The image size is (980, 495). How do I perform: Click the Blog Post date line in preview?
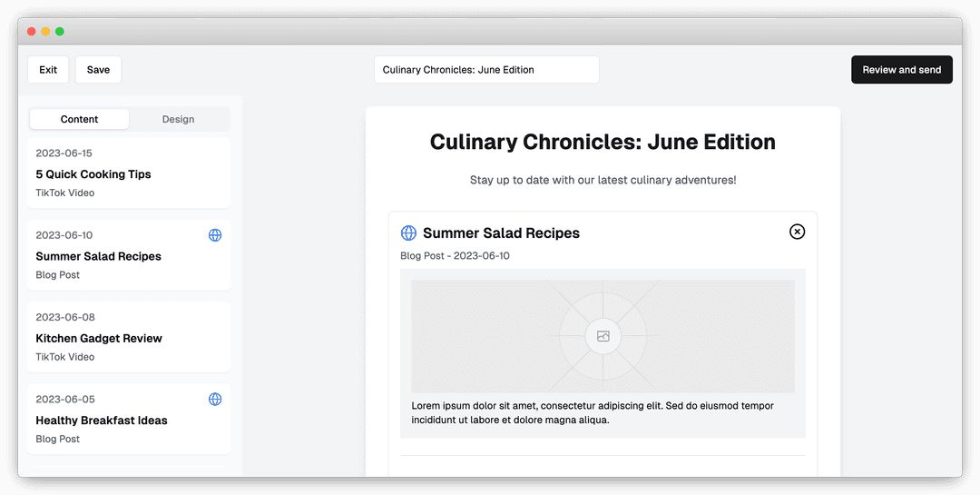click(x=455, y=256)
